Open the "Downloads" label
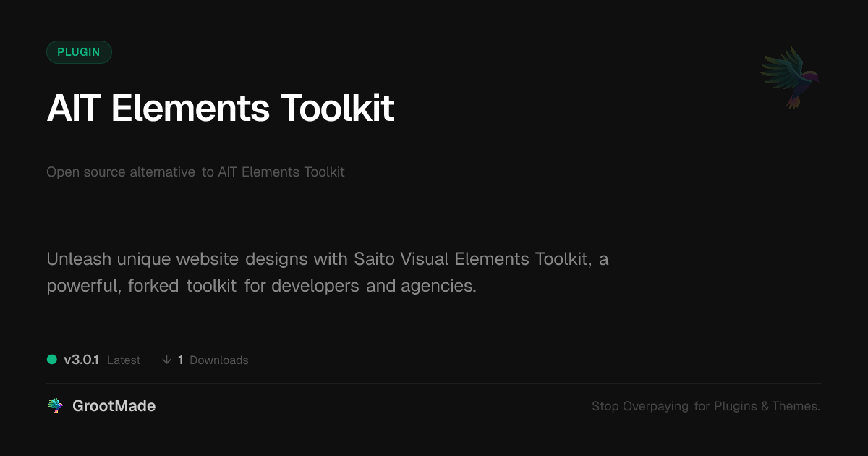Image resolution: width=868 pixels, height=456 pixels. pyautogui.click(x=218, y=360)
